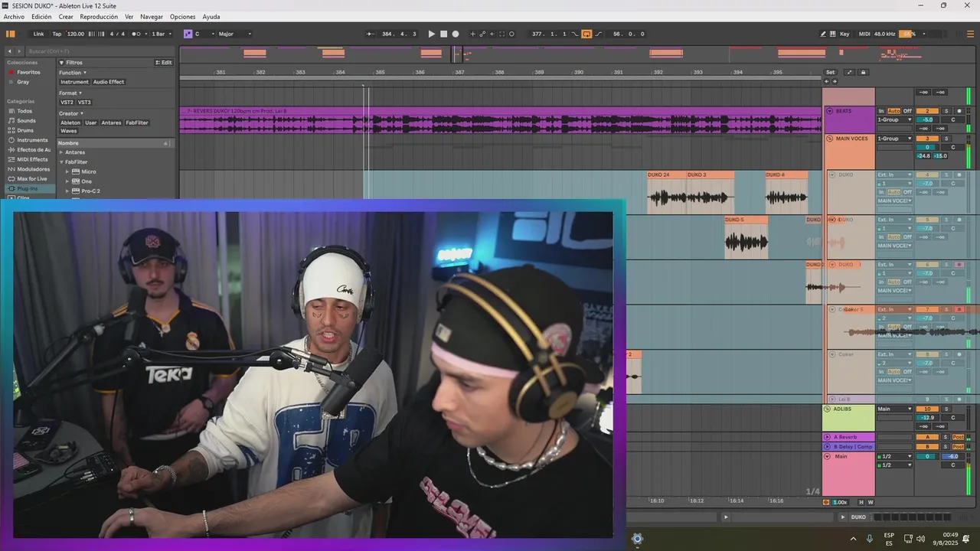Click the Session Record circle icon
This screenshot has height=551, width=980.
click(512, 34)
